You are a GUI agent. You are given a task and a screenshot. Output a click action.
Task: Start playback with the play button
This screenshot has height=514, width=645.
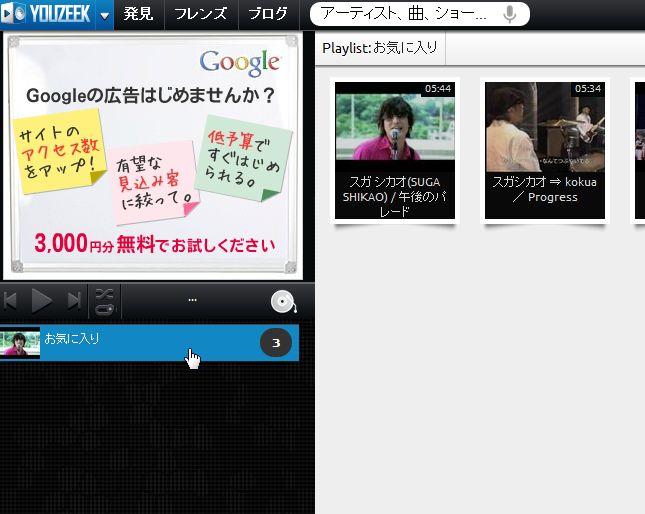42,301
